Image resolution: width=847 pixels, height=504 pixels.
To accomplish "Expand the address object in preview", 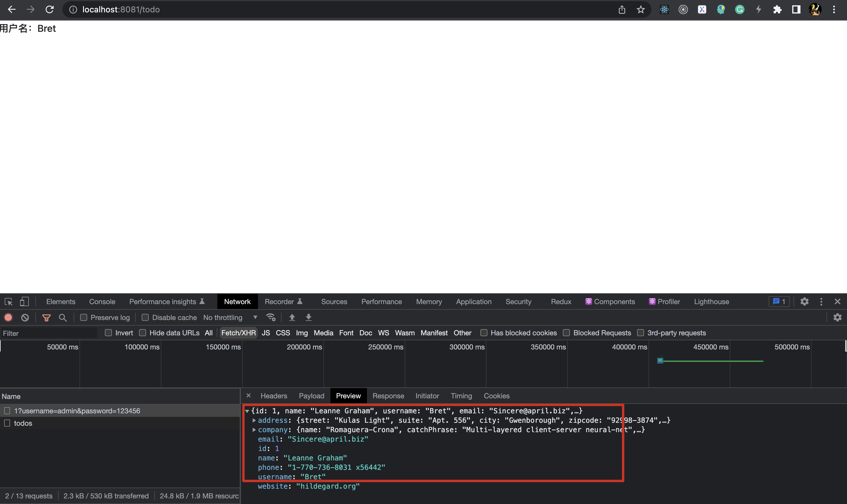I will point(254,420).
